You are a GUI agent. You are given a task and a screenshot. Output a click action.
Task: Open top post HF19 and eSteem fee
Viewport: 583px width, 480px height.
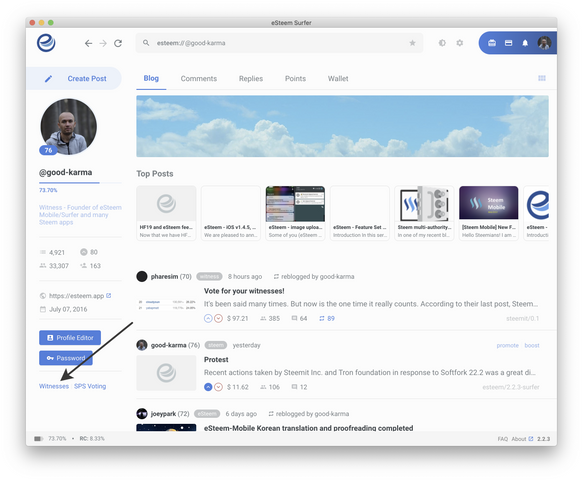coord(166,213)
